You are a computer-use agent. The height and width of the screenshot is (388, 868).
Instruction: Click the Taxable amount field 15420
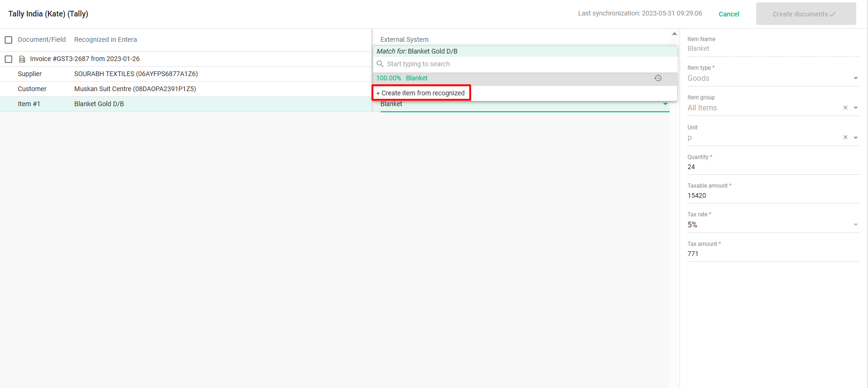[x=773, y=195]
